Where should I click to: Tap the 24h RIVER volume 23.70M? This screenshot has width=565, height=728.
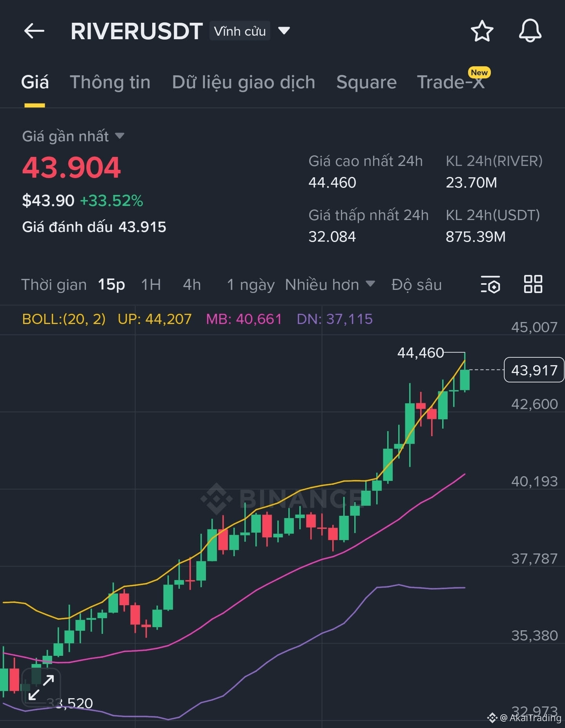471,182
